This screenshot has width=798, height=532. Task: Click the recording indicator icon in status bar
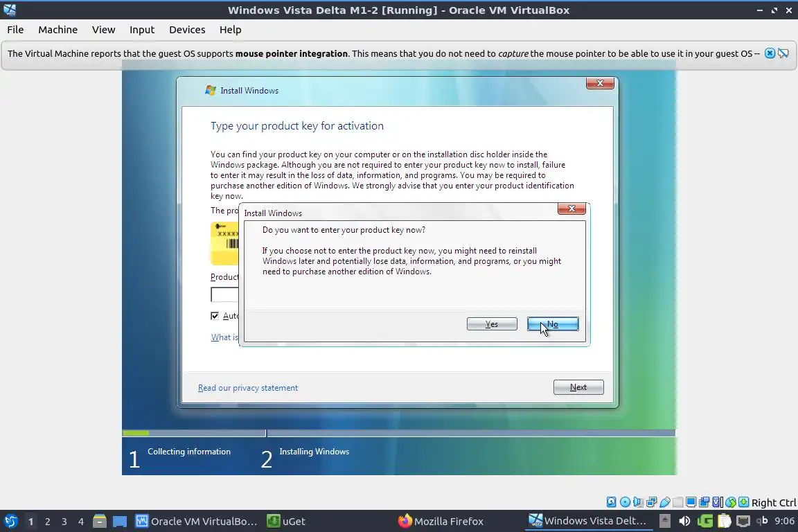click(704, 502)
